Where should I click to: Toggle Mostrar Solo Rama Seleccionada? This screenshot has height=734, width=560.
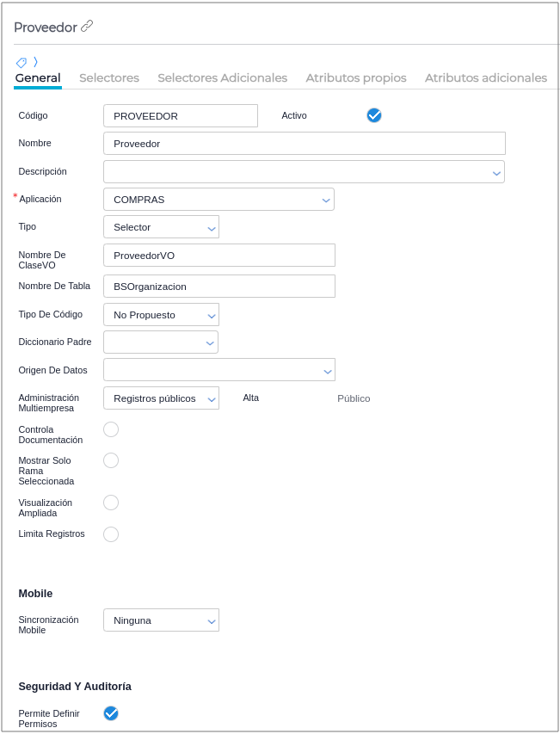tap(111, 460)
